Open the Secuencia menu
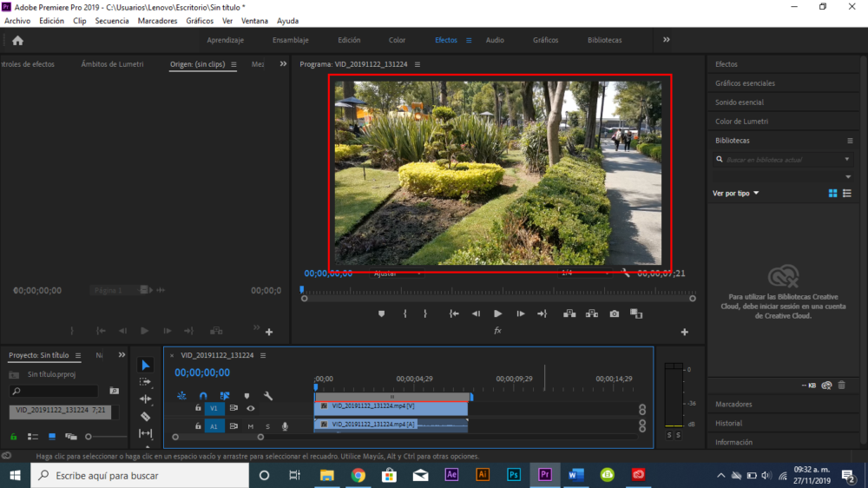This screenshot has height=488, width=868. pos(112,21)
